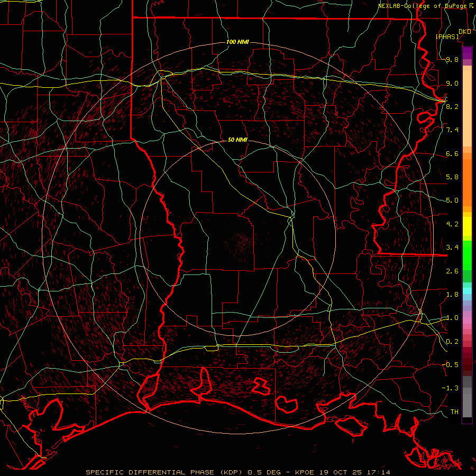The width and height of the screenshot is (476, 476).
Task: Select the 0.2 value on the color scale
Action: click(x=452, y=342)
